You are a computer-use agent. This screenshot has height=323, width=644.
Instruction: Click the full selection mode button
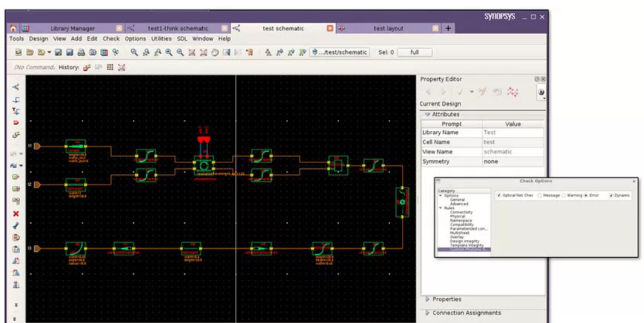(x=414, y=52)
